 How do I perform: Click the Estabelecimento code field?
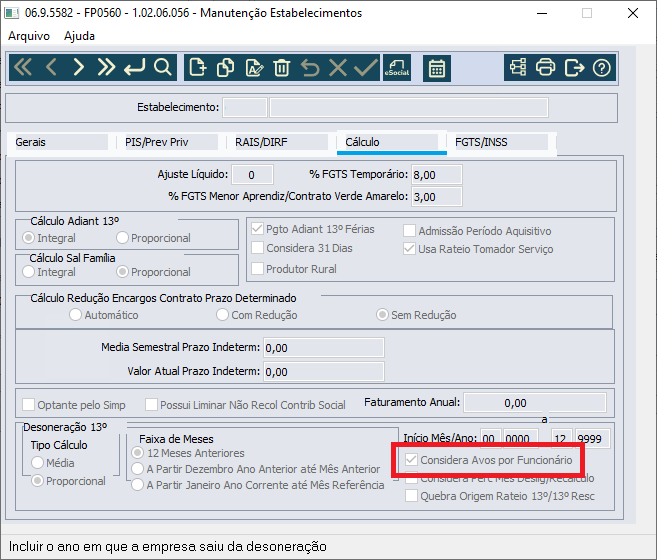pyautogui.click(x=245, y=108)
